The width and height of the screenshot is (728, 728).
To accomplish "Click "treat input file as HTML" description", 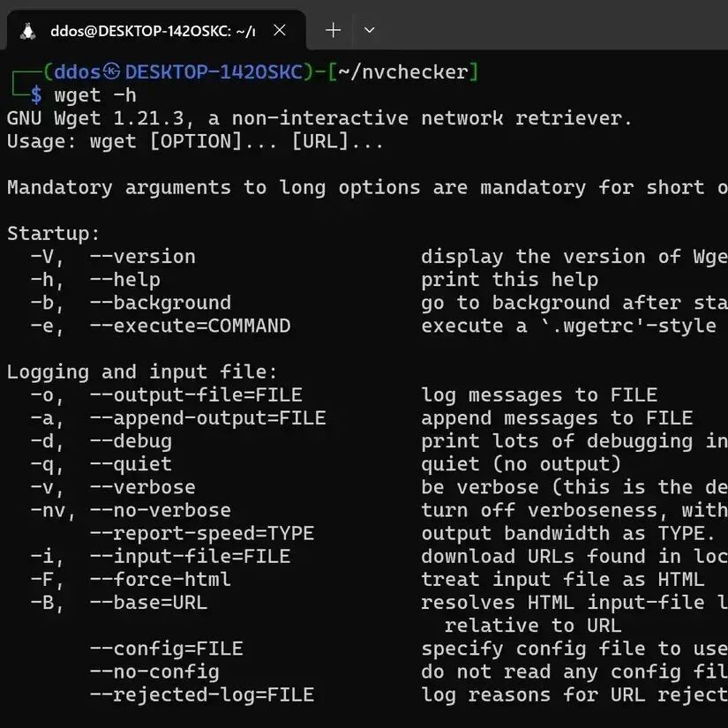I will (x=563, y=580).
